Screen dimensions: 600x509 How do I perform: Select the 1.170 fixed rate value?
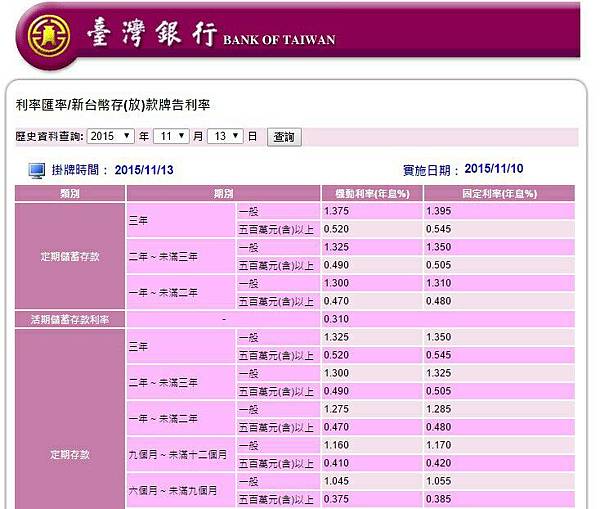click(x=439, y=445)
